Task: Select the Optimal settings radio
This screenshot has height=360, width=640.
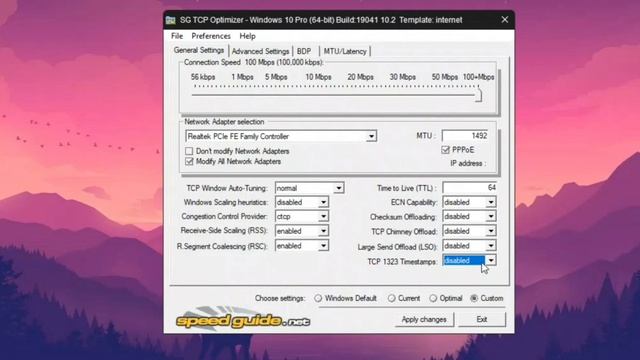Action: pos(433,298)
